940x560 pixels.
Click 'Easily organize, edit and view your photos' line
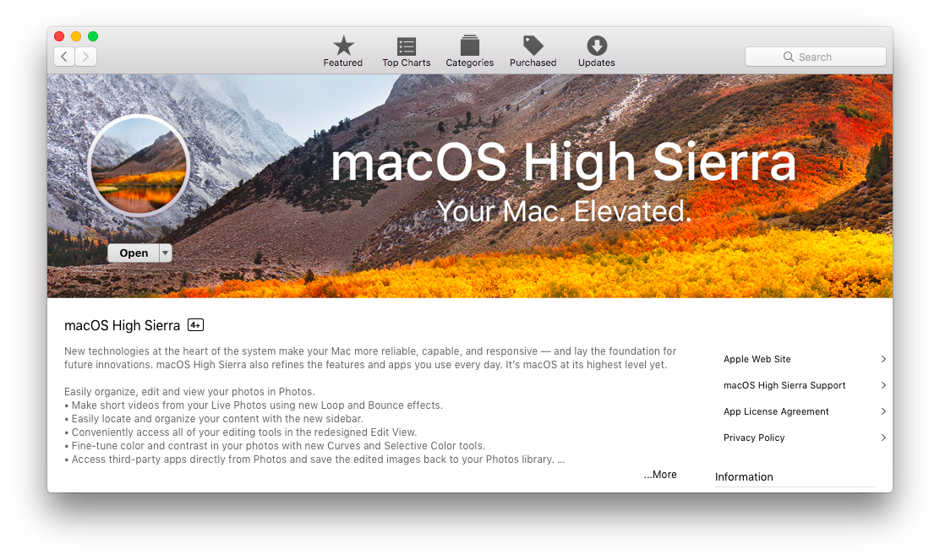coord(189,392)
